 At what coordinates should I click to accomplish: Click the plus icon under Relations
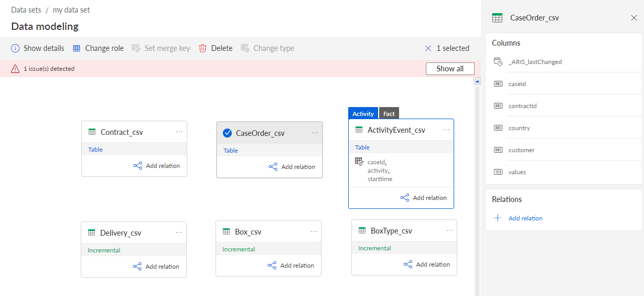(x=498, y=218)
